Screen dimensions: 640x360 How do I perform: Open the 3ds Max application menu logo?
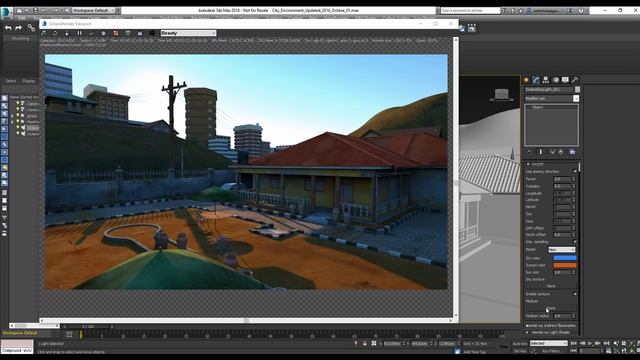[7, 12]
